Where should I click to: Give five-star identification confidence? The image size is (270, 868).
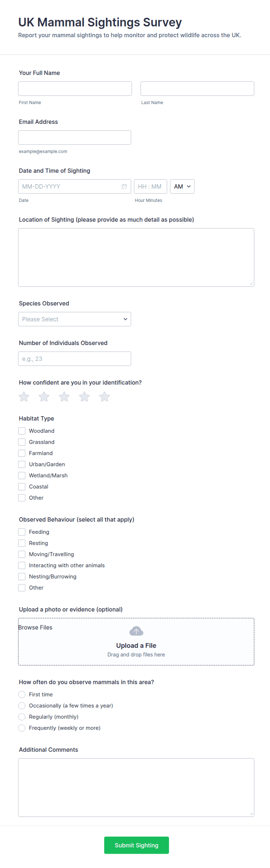[105, 397]
